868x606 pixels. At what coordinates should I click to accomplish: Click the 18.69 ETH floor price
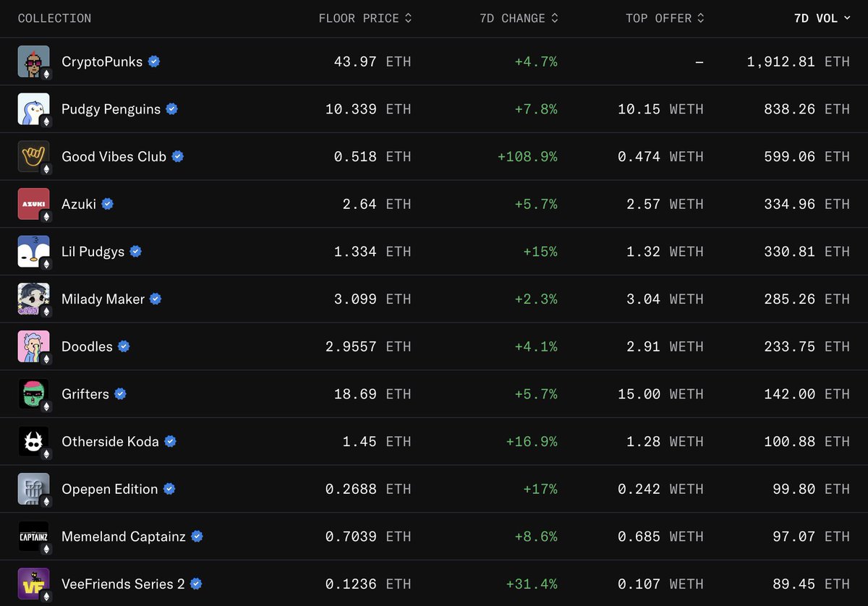click(373, 394)
